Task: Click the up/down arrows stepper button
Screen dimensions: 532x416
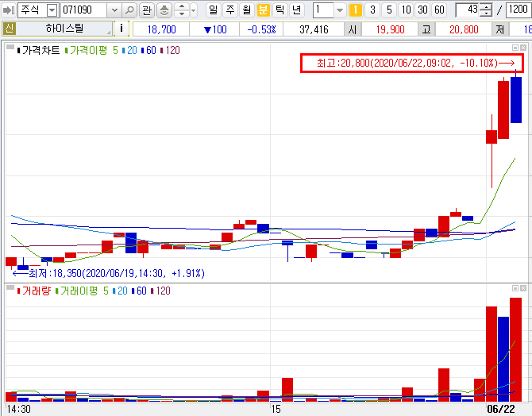Action: tap(182, 10)
